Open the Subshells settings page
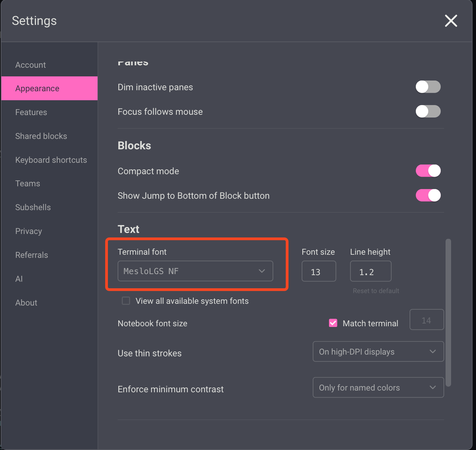Viewport: 476px width, 450px height. point(33,207)
